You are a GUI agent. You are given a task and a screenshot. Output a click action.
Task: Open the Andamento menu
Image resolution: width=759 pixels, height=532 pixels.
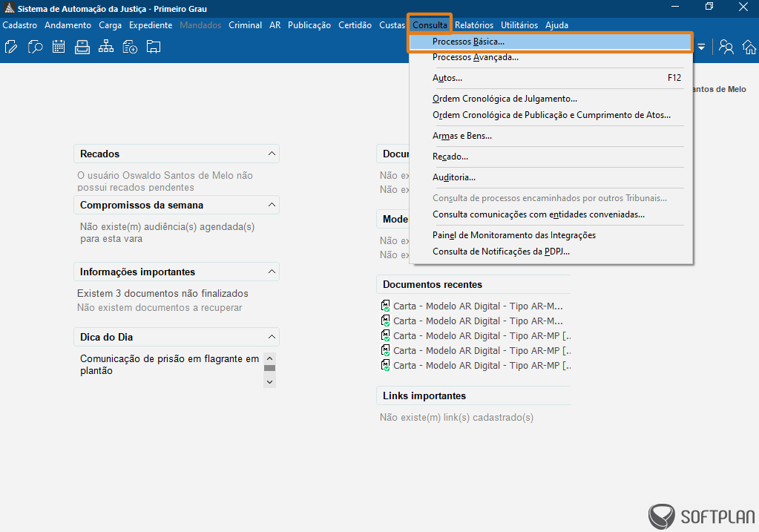pos(68,25)
